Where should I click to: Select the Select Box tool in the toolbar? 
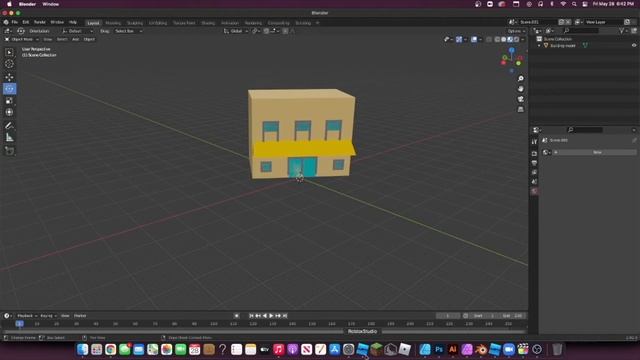pyautogui.click(x=9, y=52)
